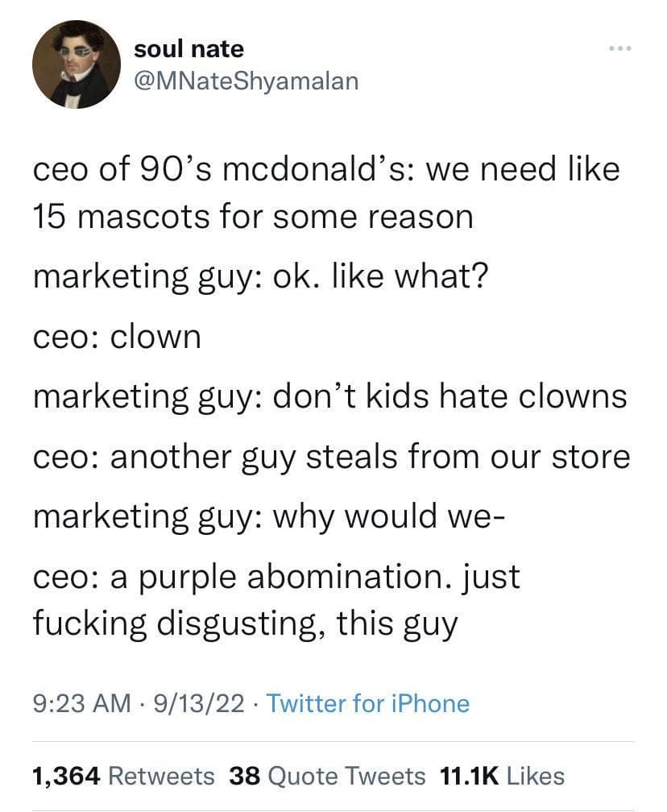Click the line "marketing guy: ok. like what?"
Image resolution: width=667 pixels, height=812 pixels.
(x=259, y=276)
